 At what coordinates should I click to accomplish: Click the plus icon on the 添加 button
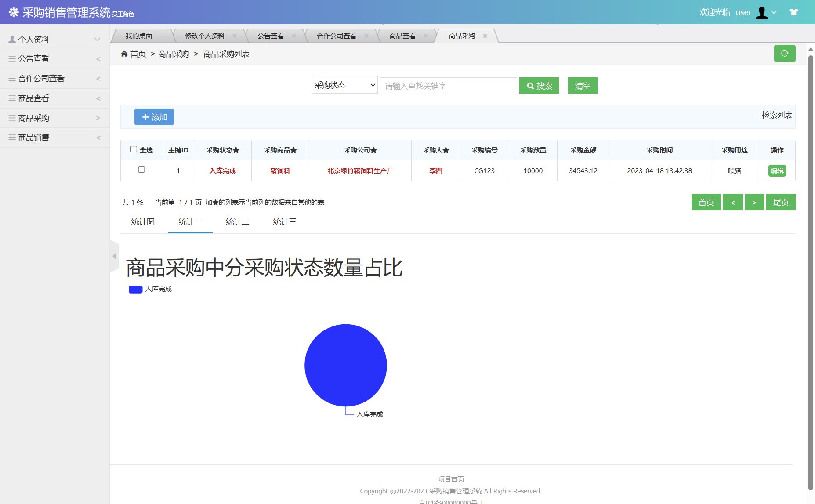(145, 117)
